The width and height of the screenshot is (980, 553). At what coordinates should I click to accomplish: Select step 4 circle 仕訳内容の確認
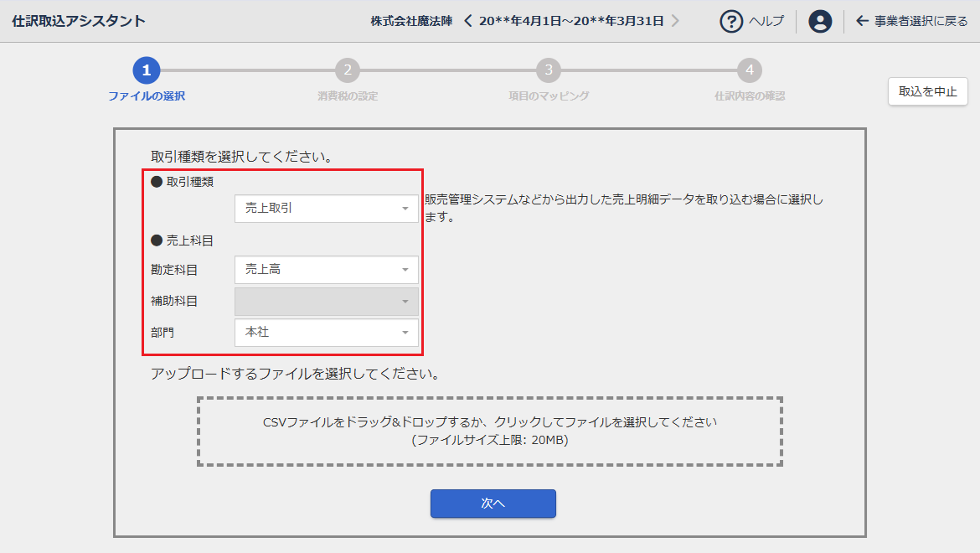pyautogui.click(x=750, y=70)
